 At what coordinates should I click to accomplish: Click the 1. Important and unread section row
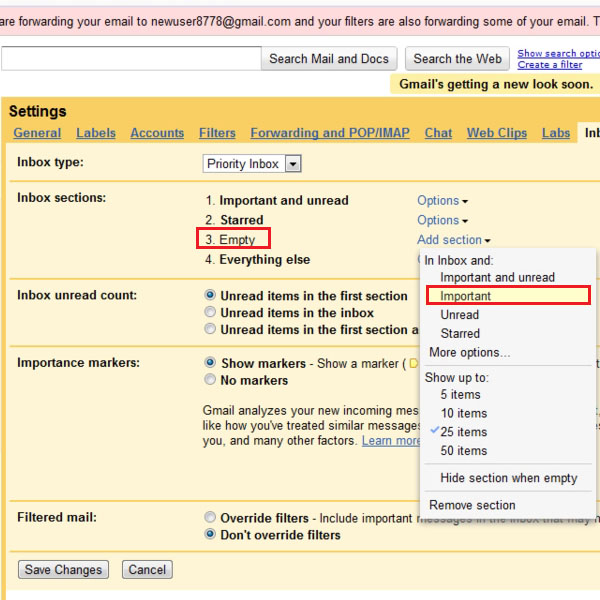tap(277, 201)
